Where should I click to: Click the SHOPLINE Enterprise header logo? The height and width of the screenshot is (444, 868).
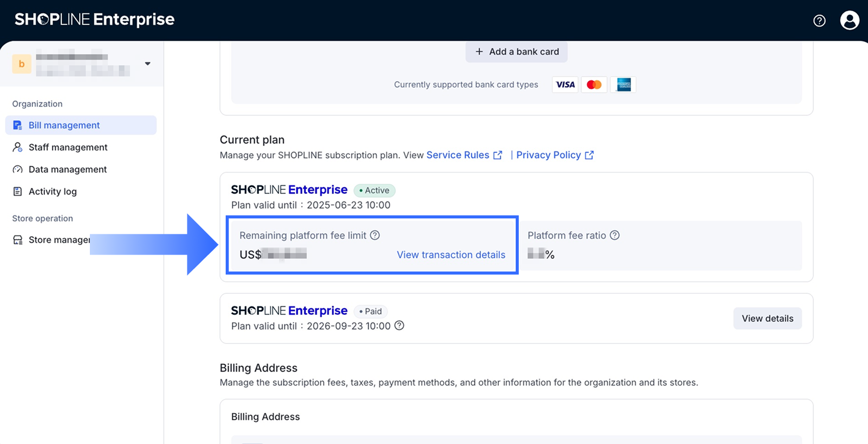point(94,19)
